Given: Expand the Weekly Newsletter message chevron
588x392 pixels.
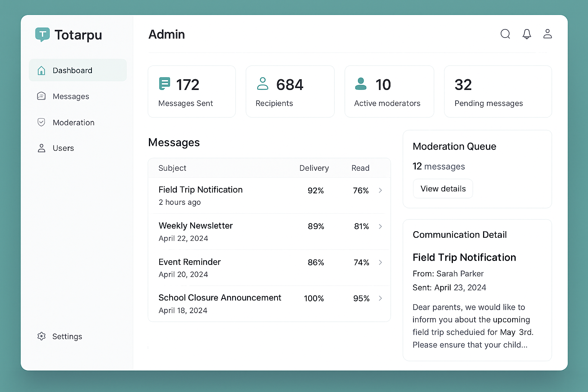Looking at the screenshot, I should pyautogui.click(x=380, y=226).
